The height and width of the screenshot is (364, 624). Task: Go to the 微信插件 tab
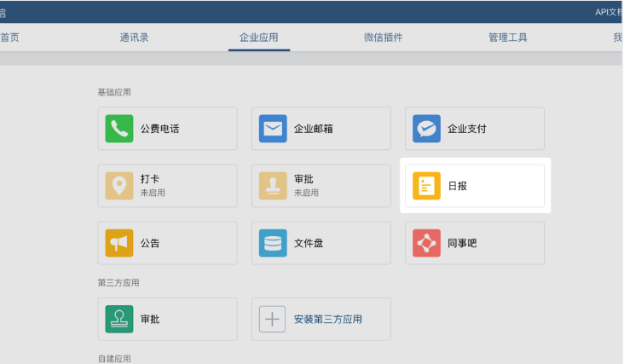click(384, 38)
